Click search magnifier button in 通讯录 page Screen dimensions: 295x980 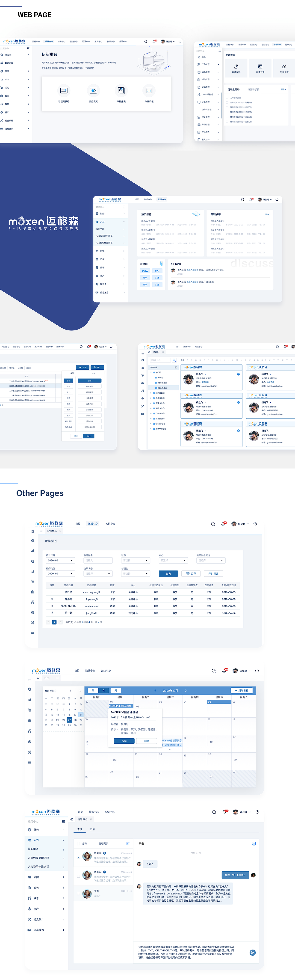[174, 360]
